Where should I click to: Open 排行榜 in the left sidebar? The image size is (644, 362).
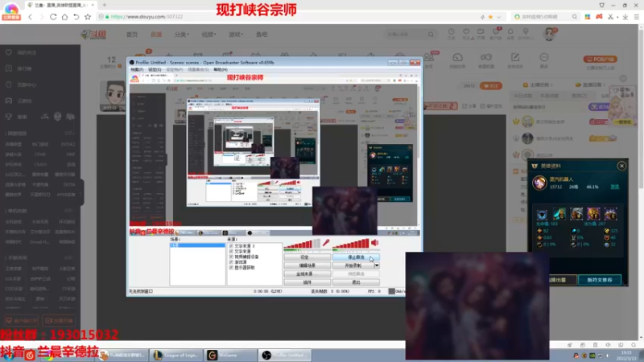point(24,68)
